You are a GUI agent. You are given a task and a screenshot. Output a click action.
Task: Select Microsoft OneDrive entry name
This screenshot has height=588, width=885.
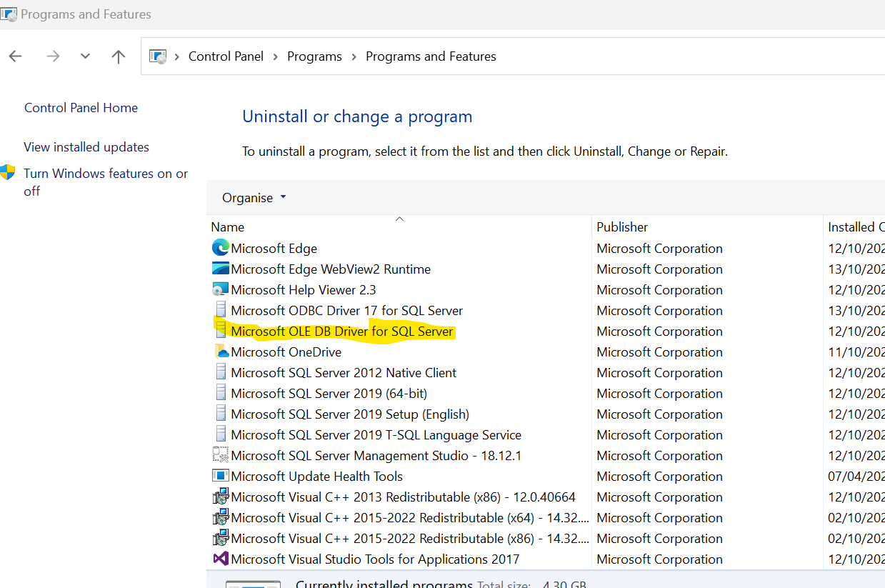286,352
